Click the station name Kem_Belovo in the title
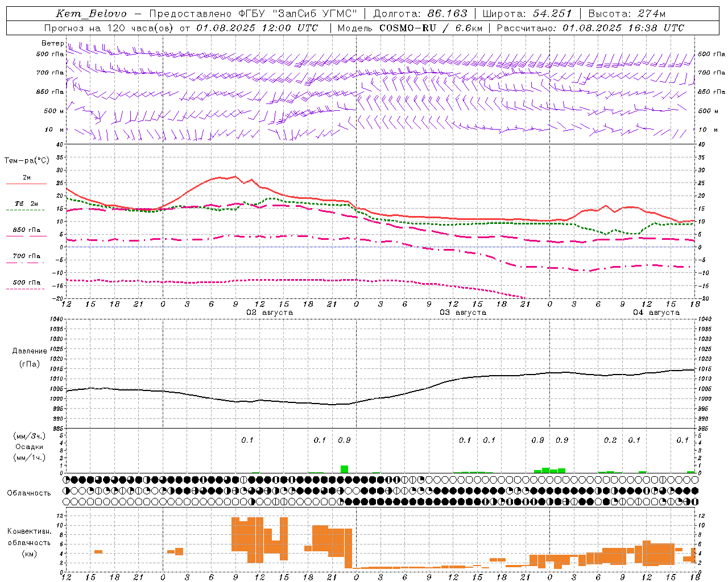728x582 pixels. click(x=91, y=14)
